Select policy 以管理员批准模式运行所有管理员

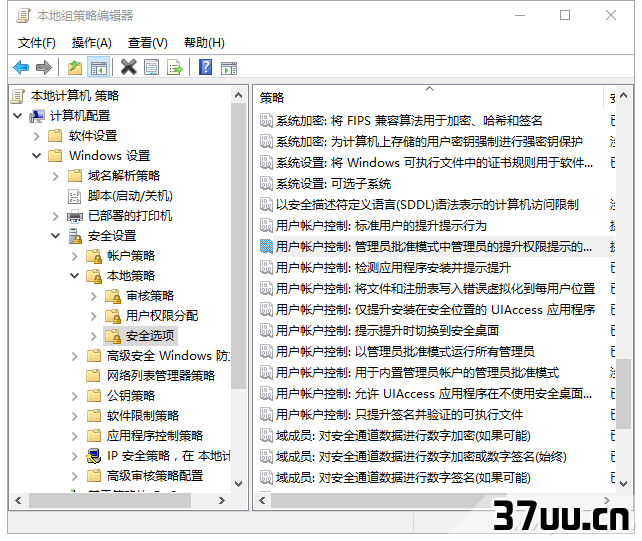(x=405, y=351)
